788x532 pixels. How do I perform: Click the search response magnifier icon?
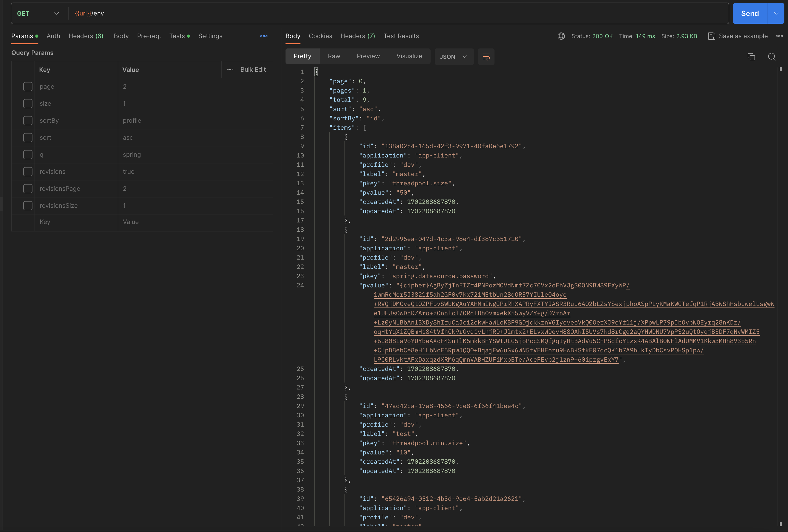pos(772,57)
